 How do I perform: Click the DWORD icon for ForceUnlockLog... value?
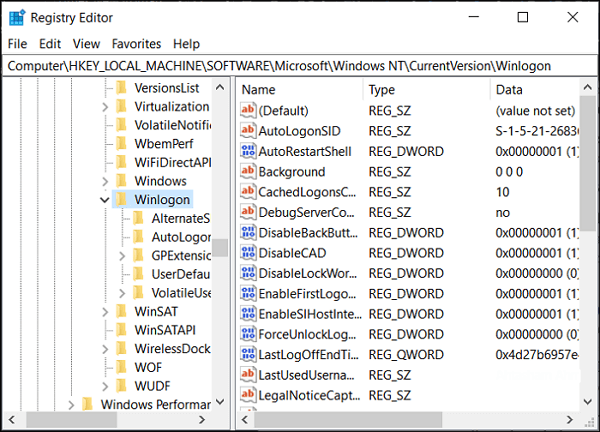click(x=248, y=334)
